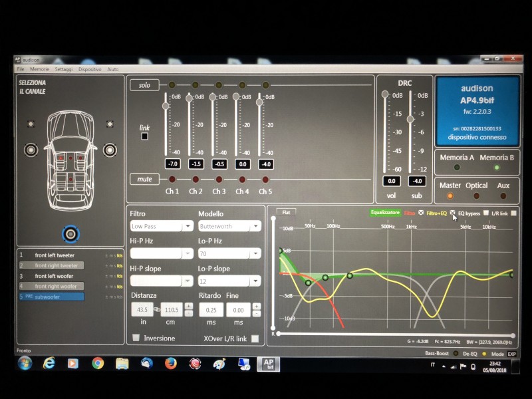Expand the Lo-P Hz frequency dropdown
The image size is (532, 399).
coord(229,253)
